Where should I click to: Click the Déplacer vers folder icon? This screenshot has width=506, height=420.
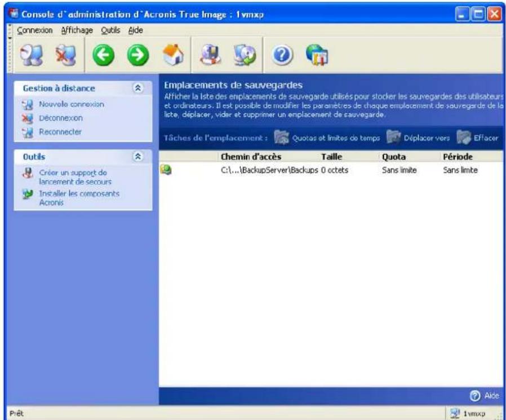394,138
